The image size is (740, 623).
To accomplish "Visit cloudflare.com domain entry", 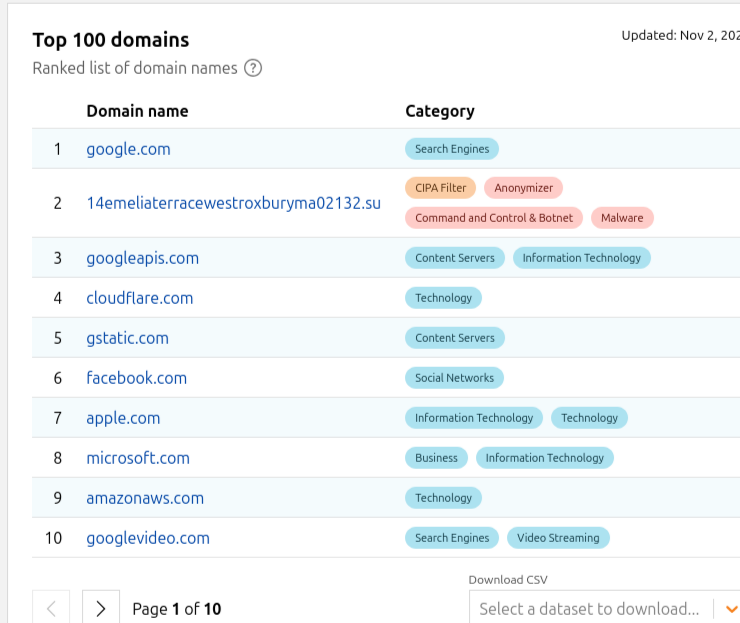I will click(139, 298).
